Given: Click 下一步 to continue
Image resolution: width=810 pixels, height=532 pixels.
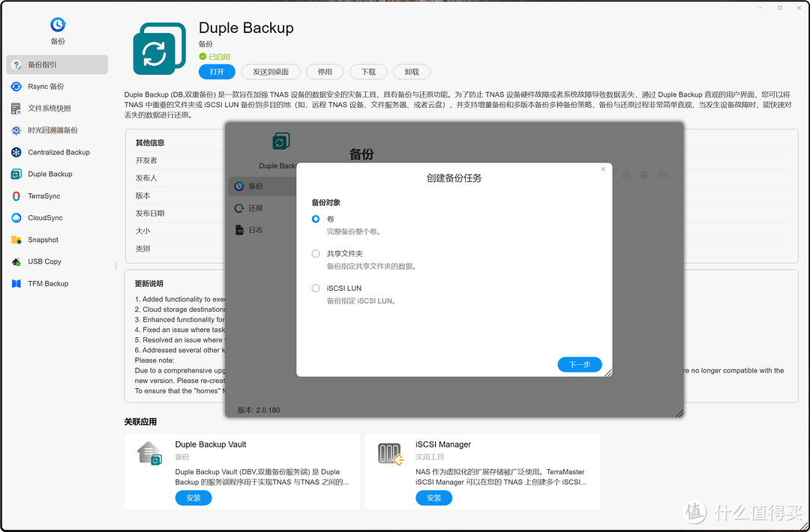Looking at the screenshot, I should coord(580,364).
